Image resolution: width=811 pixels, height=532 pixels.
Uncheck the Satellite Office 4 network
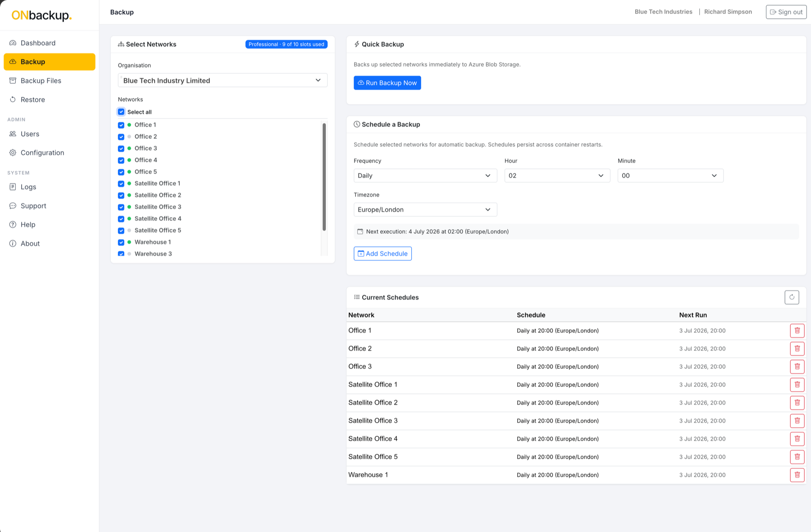121,219
